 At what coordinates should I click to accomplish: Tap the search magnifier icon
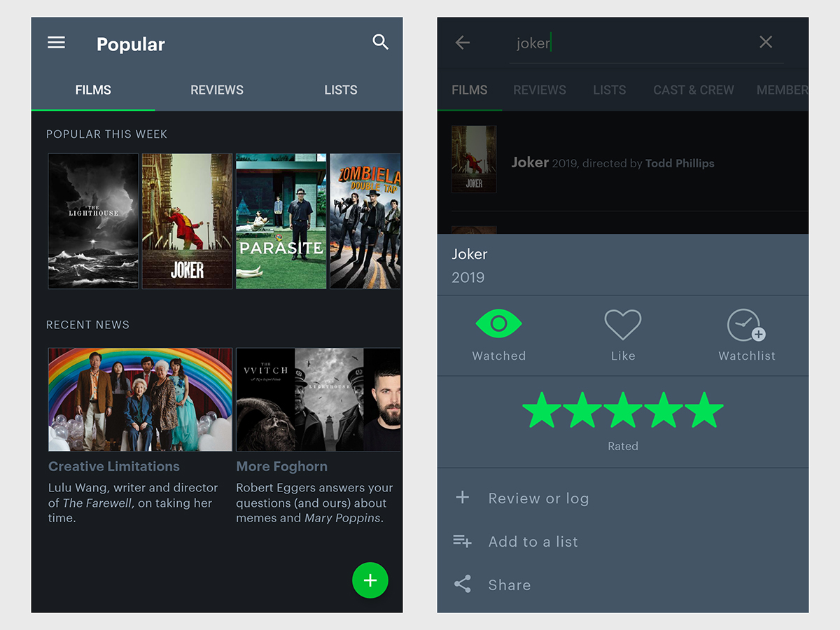[x=380, y=42]
